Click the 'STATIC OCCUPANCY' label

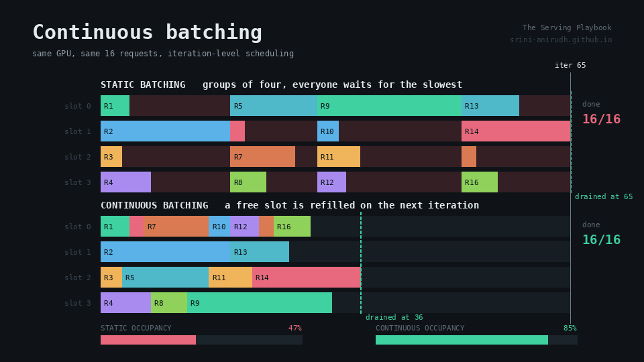[136, 328]
